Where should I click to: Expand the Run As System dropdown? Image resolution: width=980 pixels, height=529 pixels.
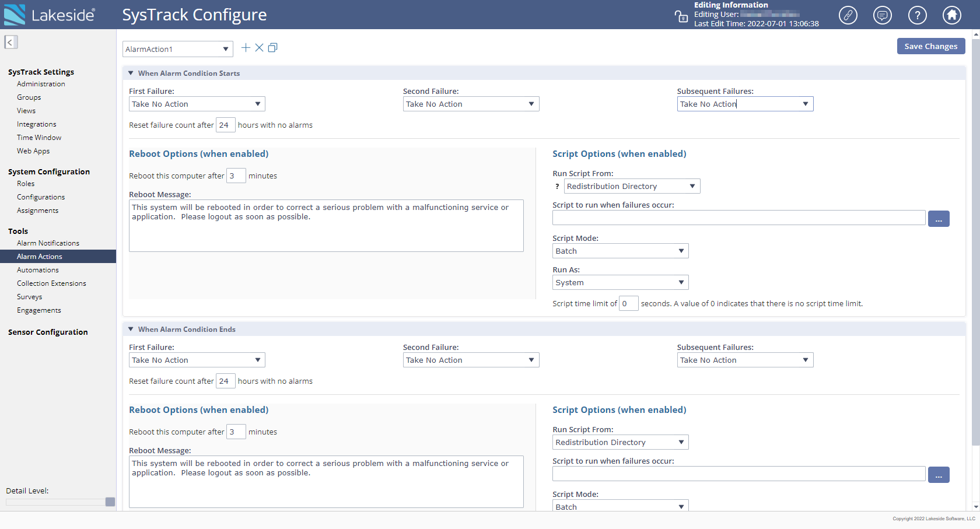click(x=620, y=283)
